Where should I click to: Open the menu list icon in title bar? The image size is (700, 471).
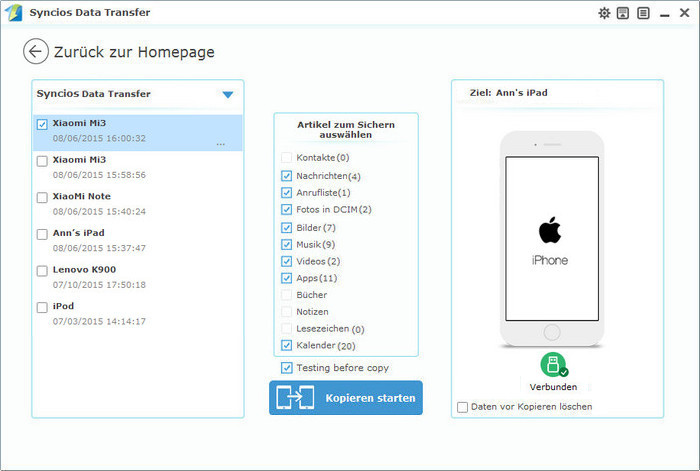pyautogui.click(x=643, y=13)
